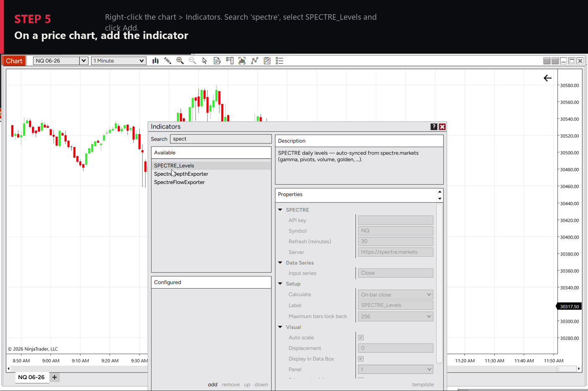Collapse the SPECTRE properties group
588x391 pixels.
[x=280, y=210]
